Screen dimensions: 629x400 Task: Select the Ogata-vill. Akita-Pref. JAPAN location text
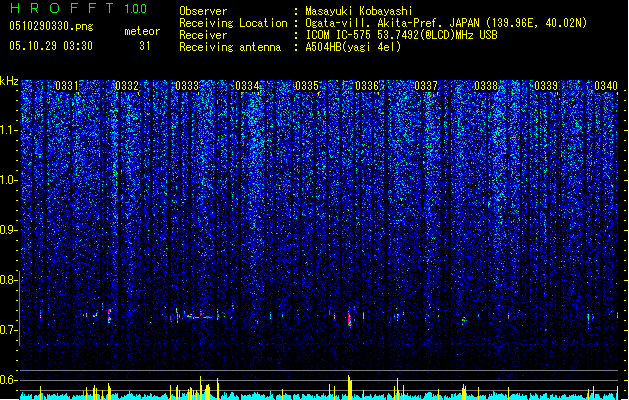tap(446, 23)
